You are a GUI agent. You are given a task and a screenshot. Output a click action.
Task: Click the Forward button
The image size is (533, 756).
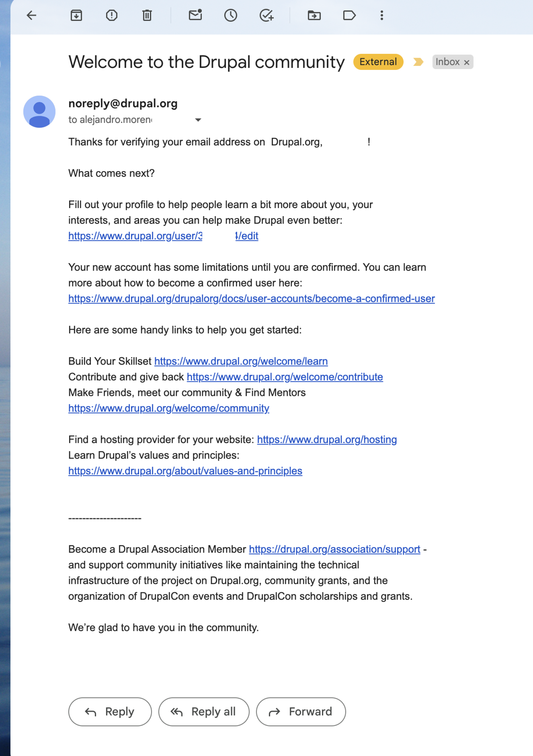[x=301, y=712]
